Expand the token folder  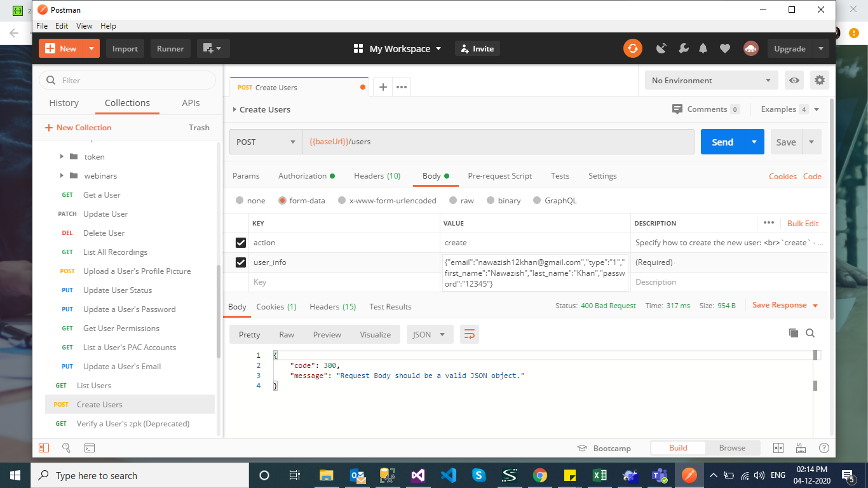(x=62, y=156)
